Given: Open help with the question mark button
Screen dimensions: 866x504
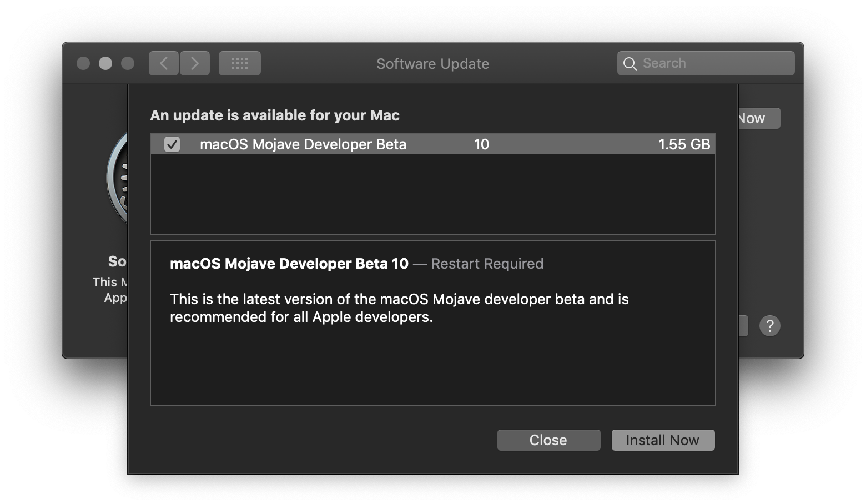Looking at the screenshot, I should tap(770, 326).
